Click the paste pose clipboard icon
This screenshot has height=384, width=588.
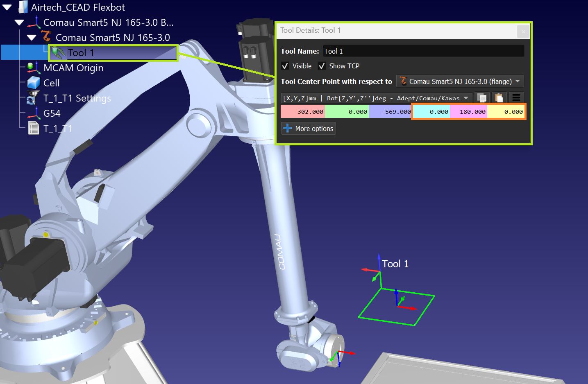[x=499, y=98]
